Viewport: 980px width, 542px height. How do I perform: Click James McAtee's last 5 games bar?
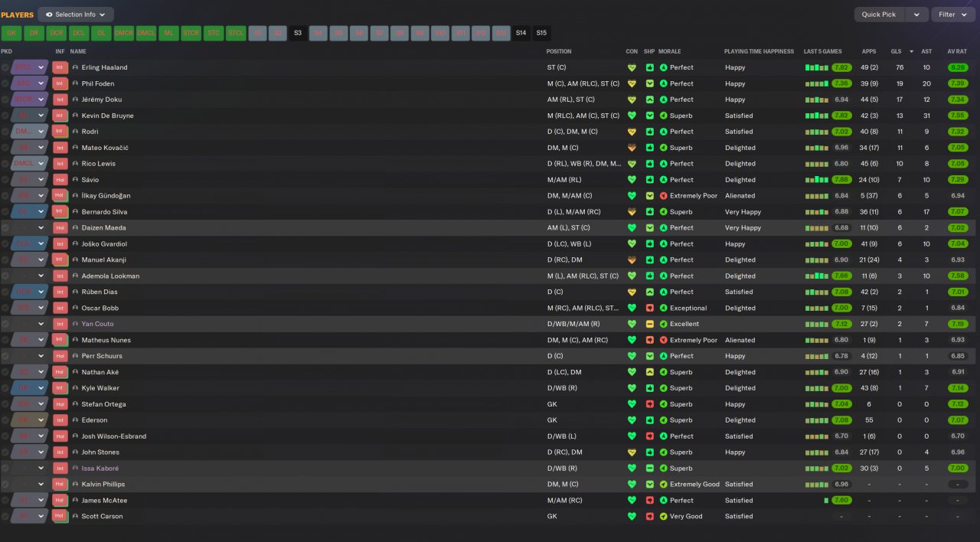click(826, 501)
